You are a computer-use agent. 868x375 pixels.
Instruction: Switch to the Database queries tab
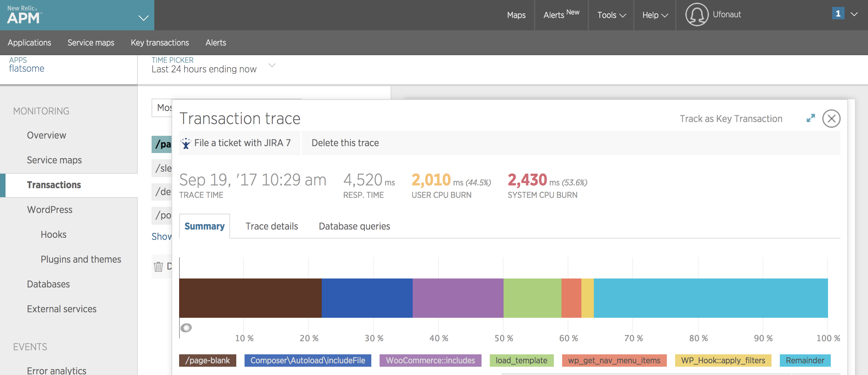coord(354,226)
